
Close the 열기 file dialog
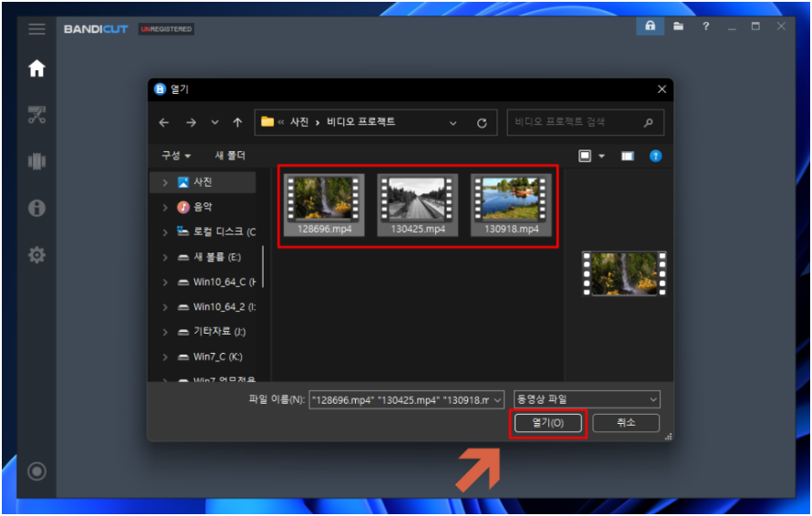(x=661, y=89)
